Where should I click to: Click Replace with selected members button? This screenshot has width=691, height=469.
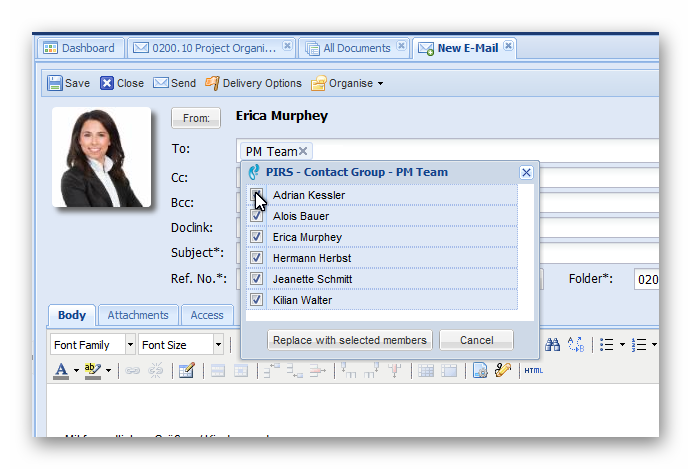[350, 340]
